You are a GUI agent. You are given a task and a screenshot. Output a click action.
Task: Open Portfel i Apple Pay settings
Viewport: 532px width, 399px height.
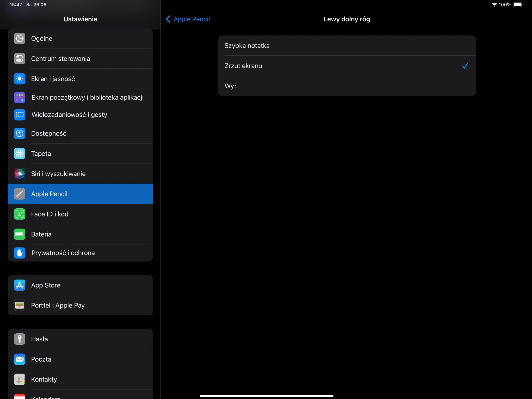(80, 305)
